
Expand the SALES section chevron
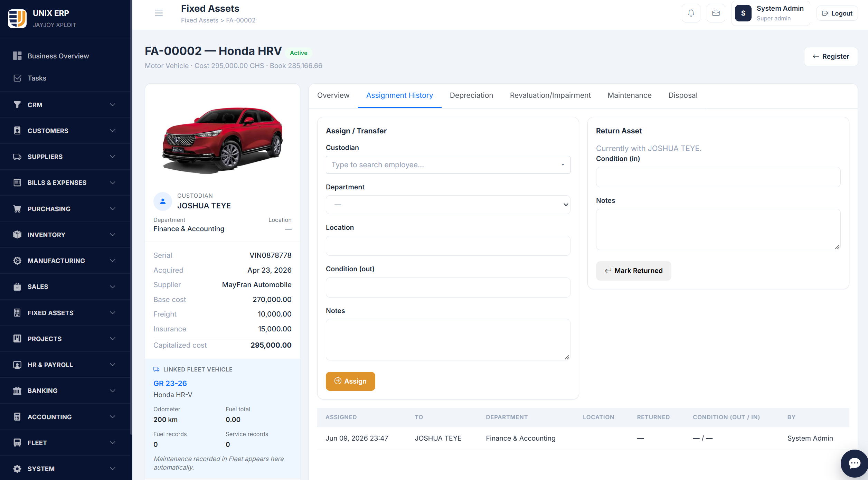pos(112,286)
